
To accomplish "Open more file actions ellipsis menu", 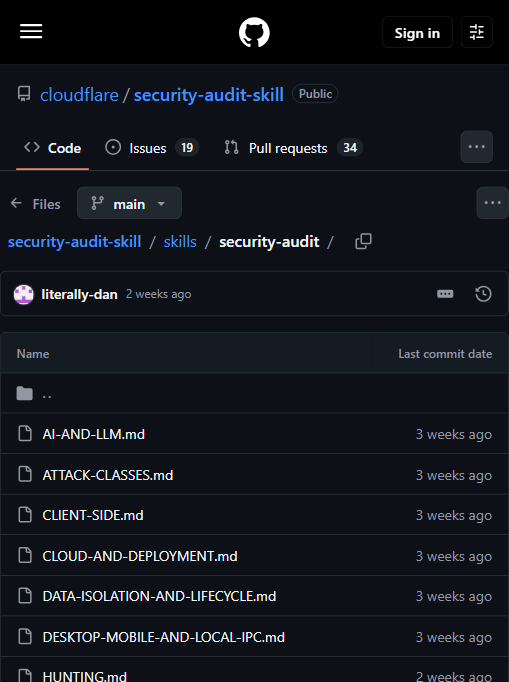I will pyautogui.click(x=492, y=203).
